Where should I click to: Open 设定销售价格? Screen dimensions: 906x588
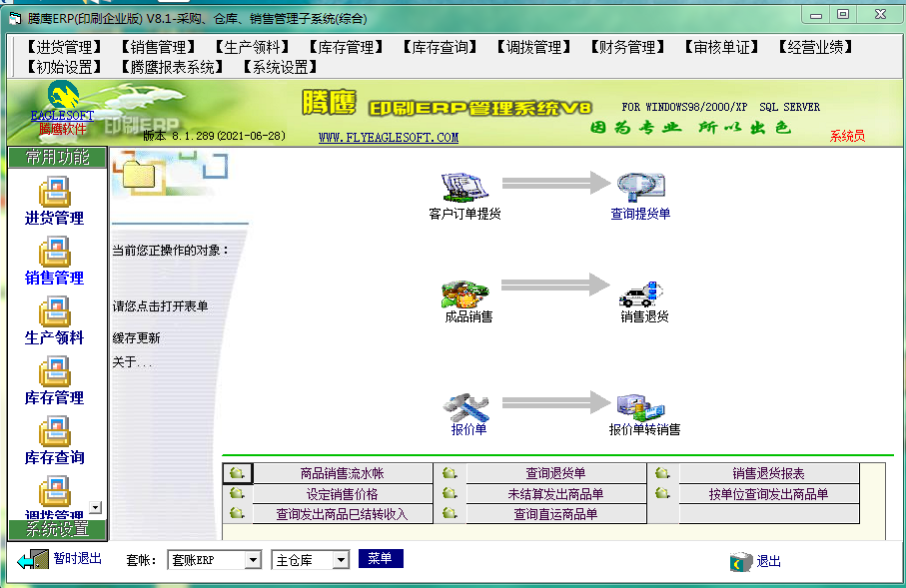point(343,494)
